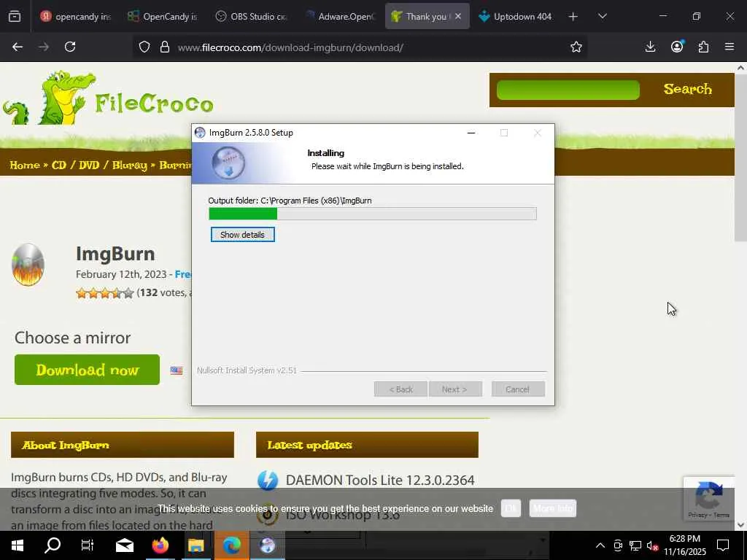Switch to the 'OpenCandy is' tab
Image resolution: width=747 pixels, height=560 pixels.
[x=163, y=17]
